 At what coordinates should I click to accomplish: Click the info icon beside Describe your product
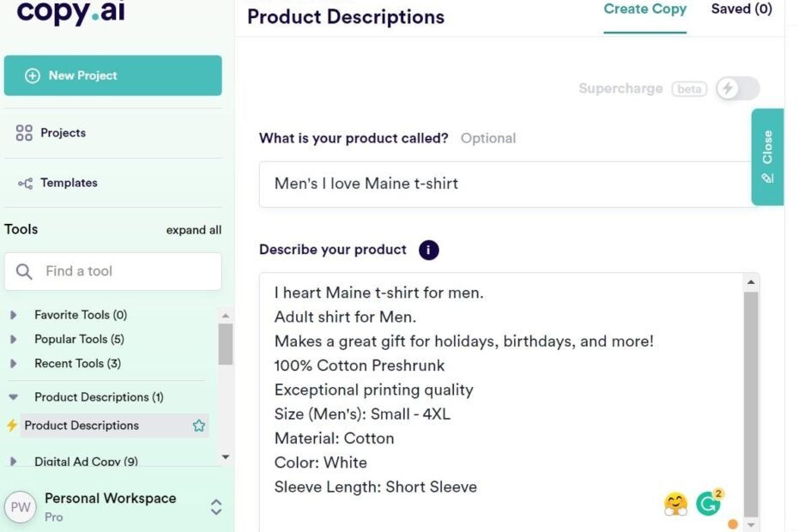[x=428, y=250]
